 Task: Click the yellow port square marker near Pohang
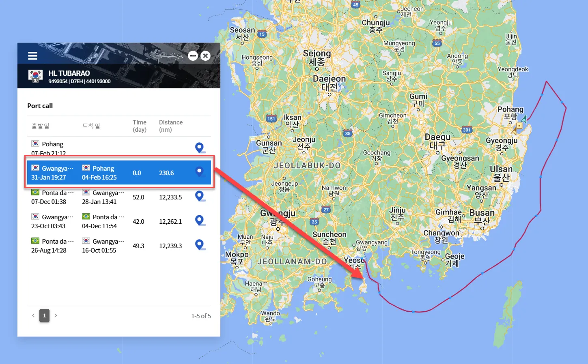tap(519, 126)
